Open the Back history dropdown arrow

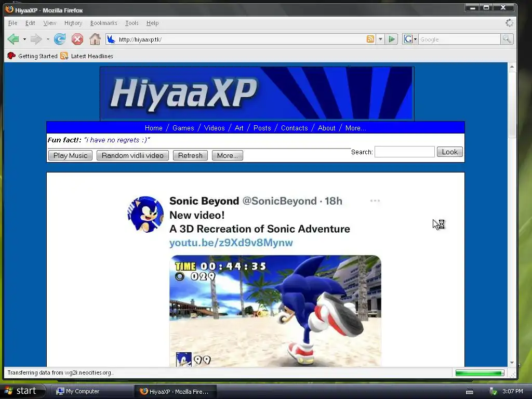click(x=24, y=39)
